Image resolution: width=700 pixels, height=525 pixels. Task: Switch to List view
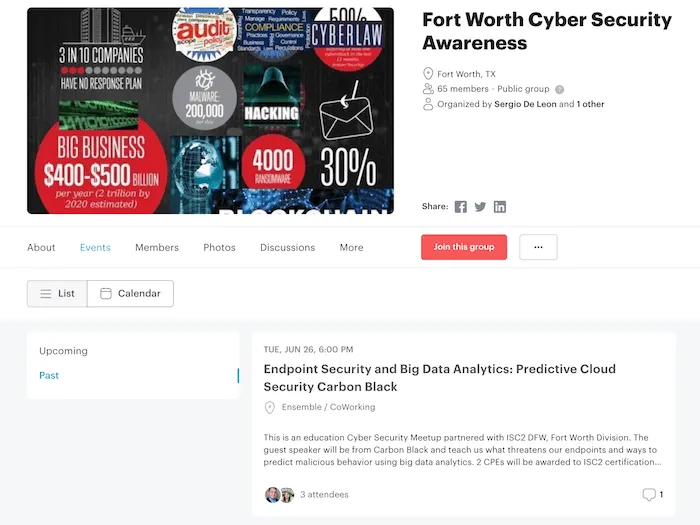point(57,294)
